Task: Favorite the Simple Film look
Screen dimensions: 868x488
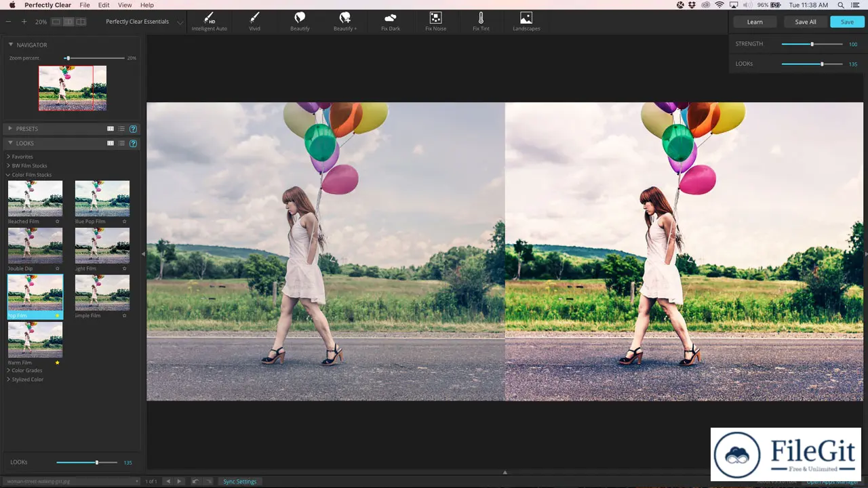Action: pos(125,316)
